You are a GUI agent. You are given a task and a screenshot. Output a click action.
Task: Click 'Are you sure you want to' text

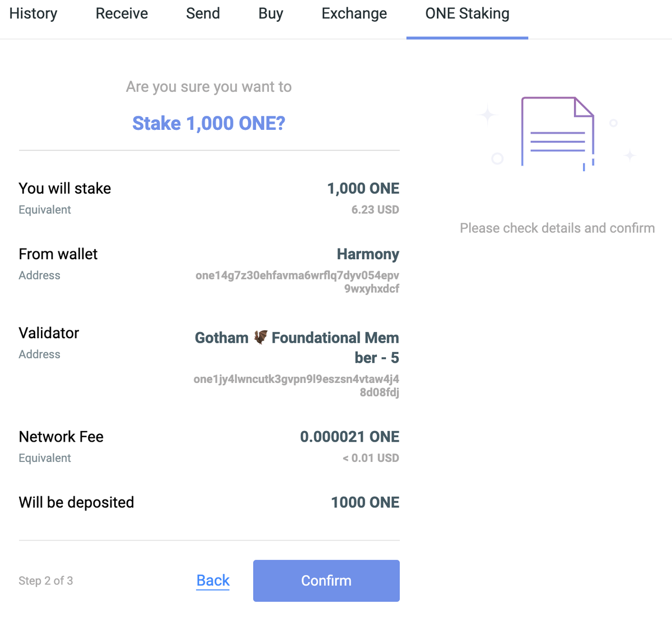tap(209, 87)
